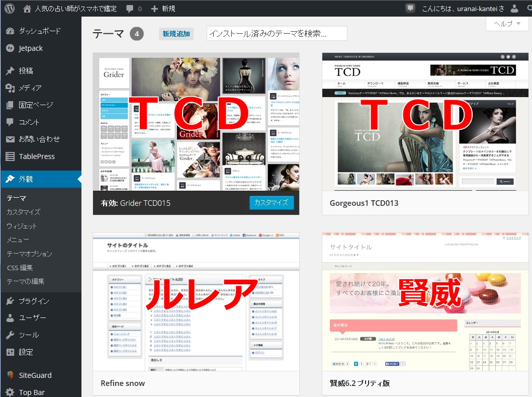Open Jetpack menu item
The height and width of the screenshot is (397, 532).
41,48
